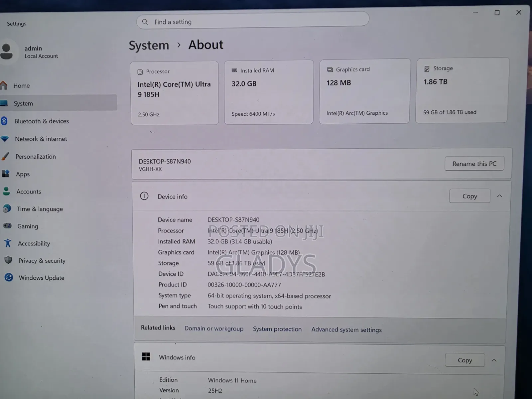Click the Personalization paintbrush icon

click(5, 156)
